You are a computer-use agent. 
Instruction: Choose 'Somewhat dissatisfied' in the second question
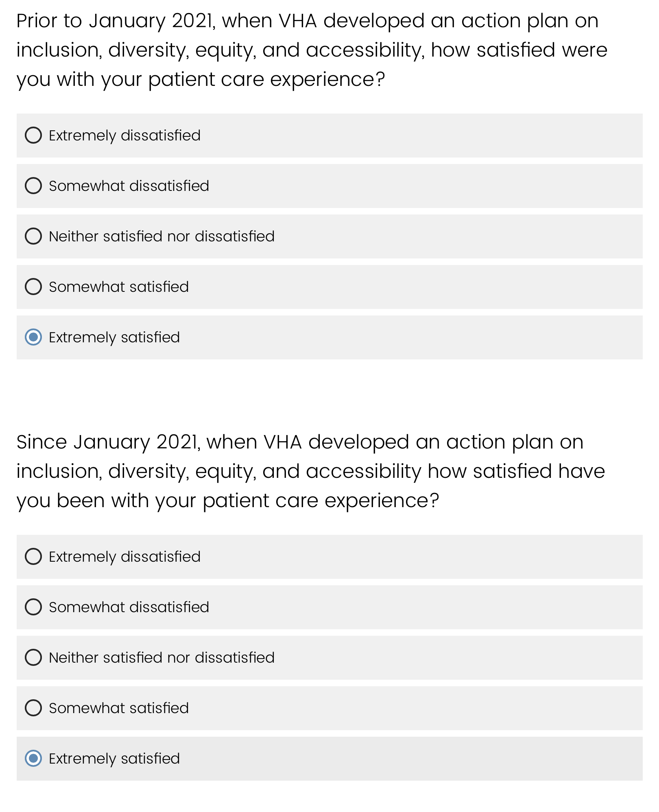33,607
